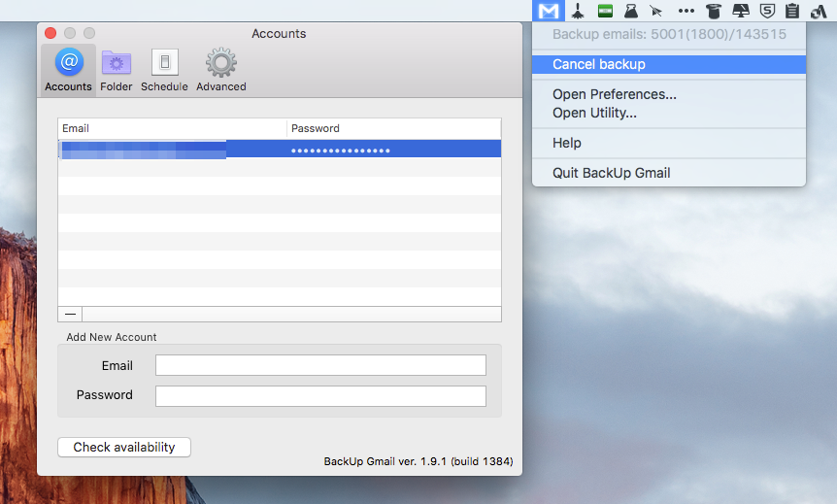Click the clipboard menu bar icon

pos(792,12)
